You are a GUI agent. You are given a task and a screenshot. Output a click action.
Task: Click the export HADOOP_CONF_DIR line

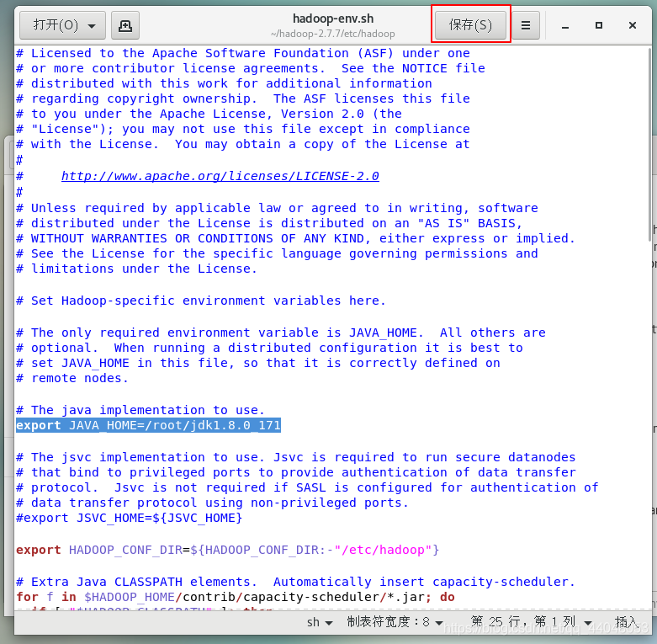click(x=227, y=550)
